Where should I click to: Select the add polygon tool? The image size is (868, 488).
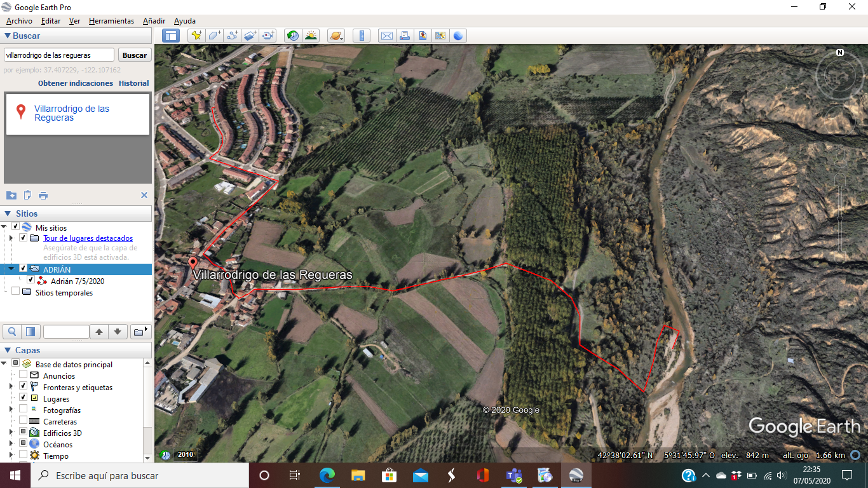(214, 36)
